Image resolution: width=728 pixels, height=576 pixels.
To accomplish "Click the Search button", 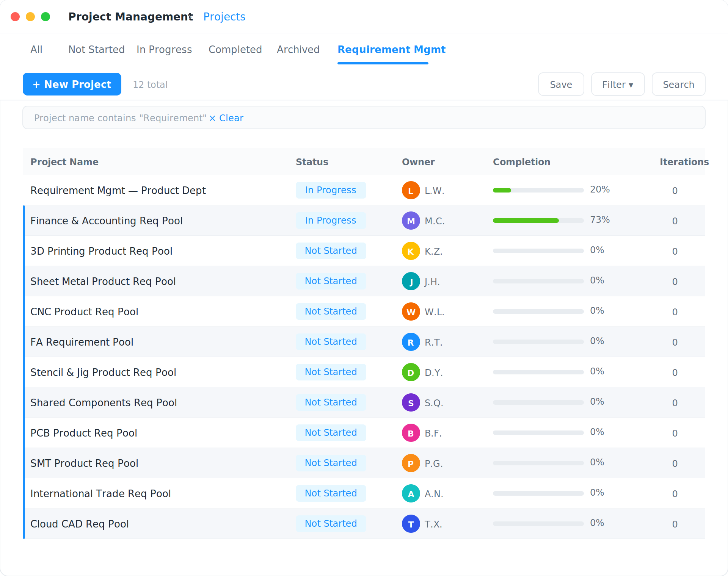I will [678, 84].
